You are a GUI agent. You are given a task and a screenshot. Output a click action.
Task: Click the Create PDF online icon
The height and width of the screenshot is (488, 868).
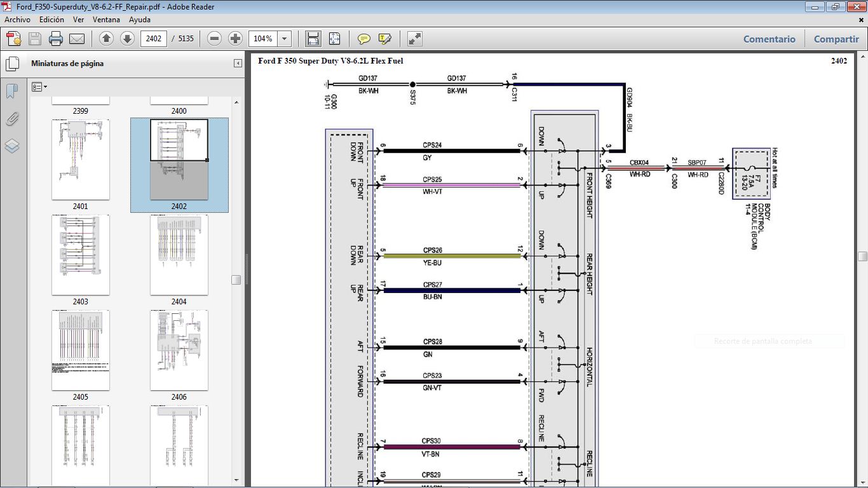tap(13, 39)
